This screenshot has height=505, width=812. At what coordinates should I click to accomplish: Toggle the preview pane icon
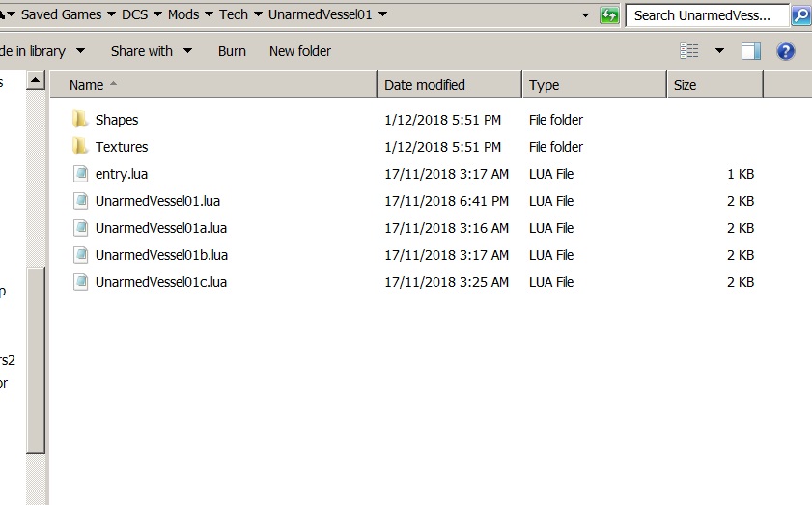click(751, 51)
